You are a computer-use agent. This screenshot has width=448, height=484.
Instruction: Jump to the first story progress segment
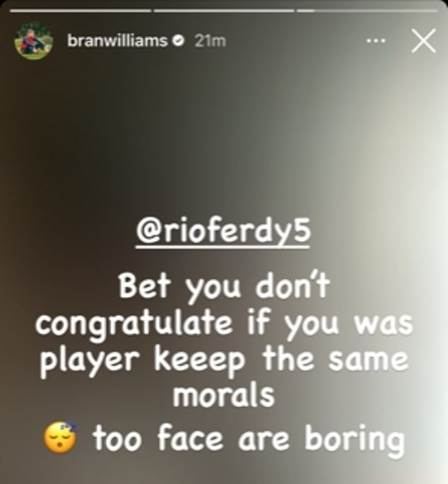(81, 11)
